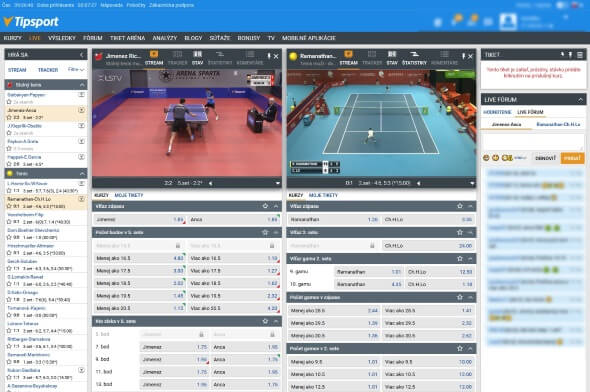Open MOJE TIKETY under the Jimenez stream
The image size is (590, 392).
[x=129, y=195]
